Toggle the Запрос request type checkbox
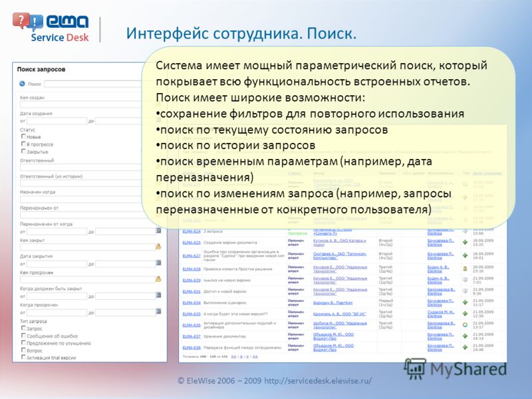The width and height of the screenshot is (532, 399). click(23, 328)
